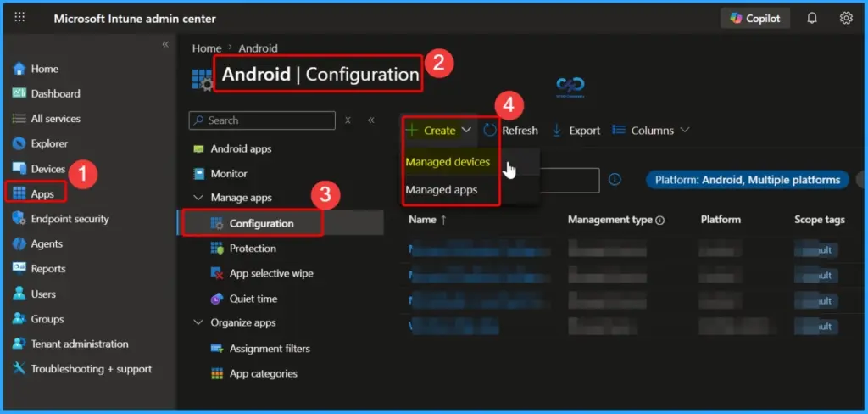Click the All services icon
Screen dimensions: 868x414
click(x=19, y=119)
